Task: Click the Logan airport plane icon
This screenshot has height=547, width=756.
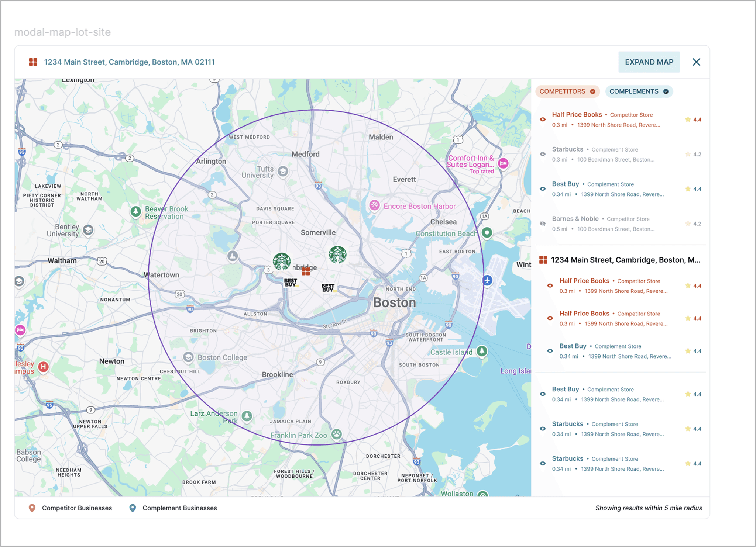Action: (488, 280)
